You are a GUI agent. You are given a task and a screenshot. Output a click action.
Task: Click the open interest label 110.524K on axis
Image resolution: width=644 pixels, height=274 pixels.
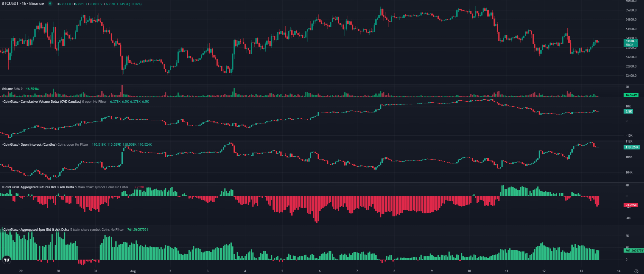(x=632, y=147)
